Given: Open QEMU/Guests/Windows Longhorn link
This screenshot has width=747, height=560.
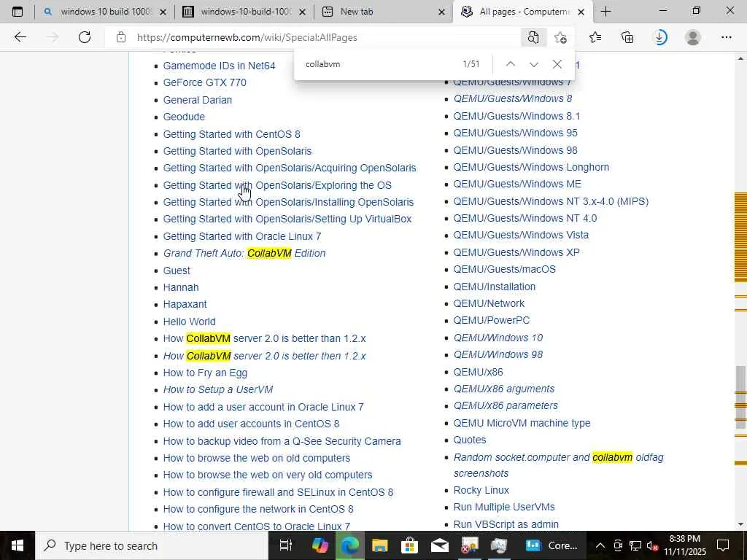Looking at the screenshot, I should [x=531, y=167].
